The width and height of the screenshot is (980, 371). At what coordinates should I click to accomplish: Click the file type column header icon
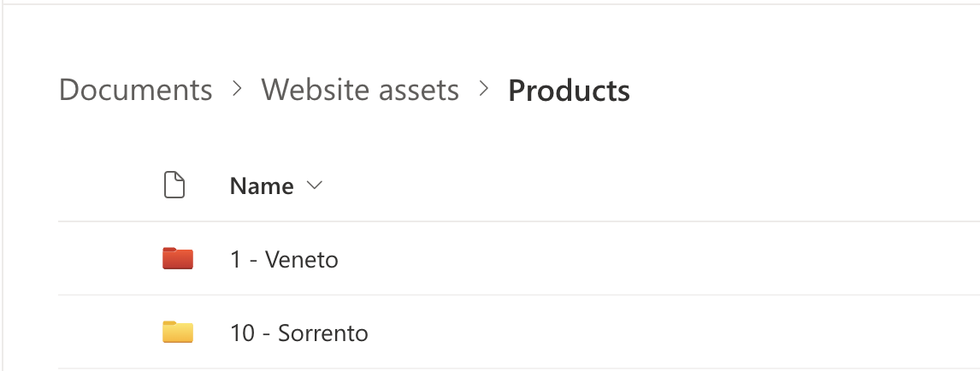[x=174, y=185]
